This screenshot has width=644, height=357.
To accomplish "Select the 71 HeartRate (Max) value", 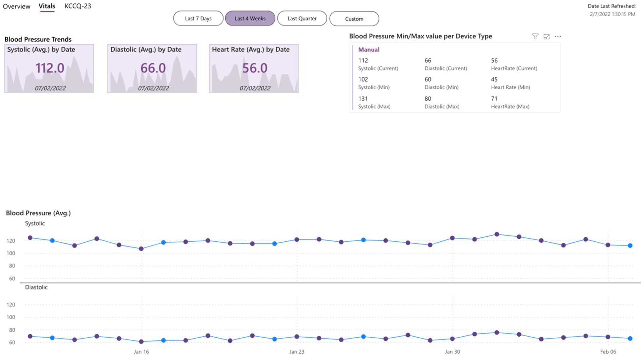I will [x=494, y=99].
